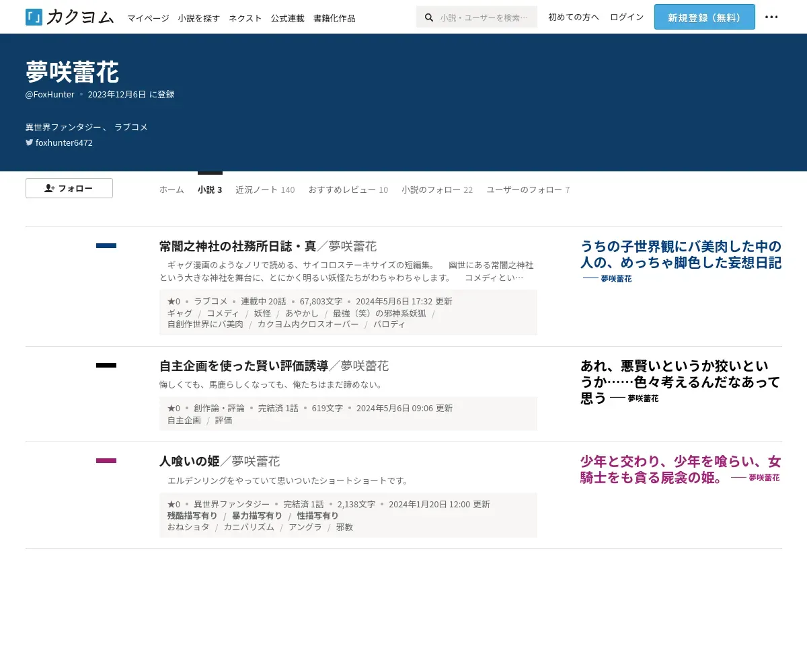Viewport: 807px width, 672px height.
Task: Click the アングラ tag
Action: click(305, 527)
